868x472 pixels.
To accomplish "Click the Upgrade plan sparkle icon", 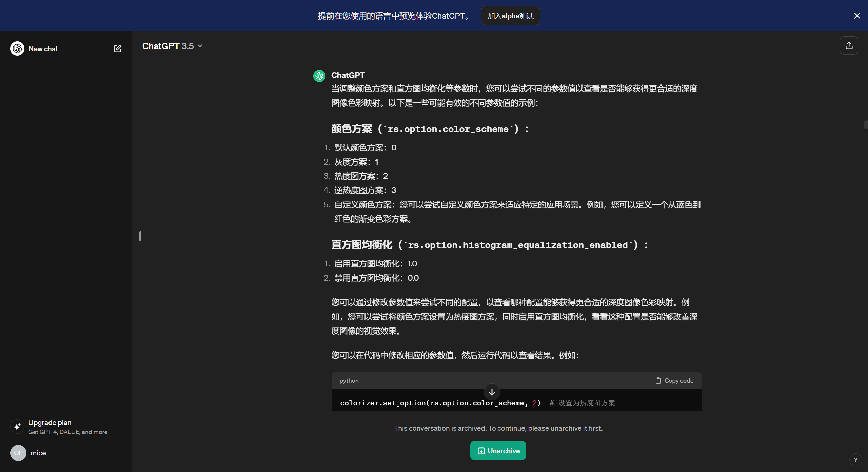I will click(17, 427).
